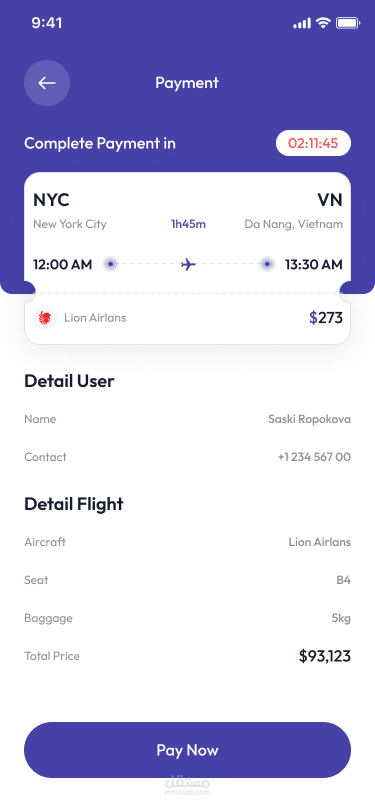
Task: Tap the 5kg baggage value
Action: pos(341,618)
